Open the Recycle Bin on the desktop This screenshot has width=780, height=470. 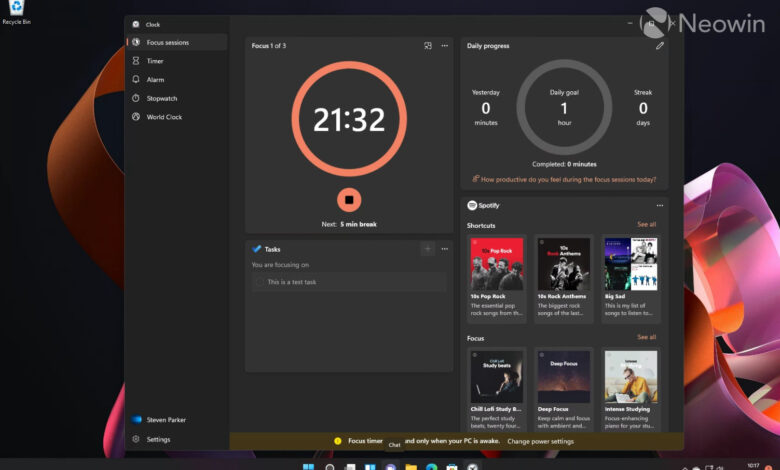tap(16, 12)
